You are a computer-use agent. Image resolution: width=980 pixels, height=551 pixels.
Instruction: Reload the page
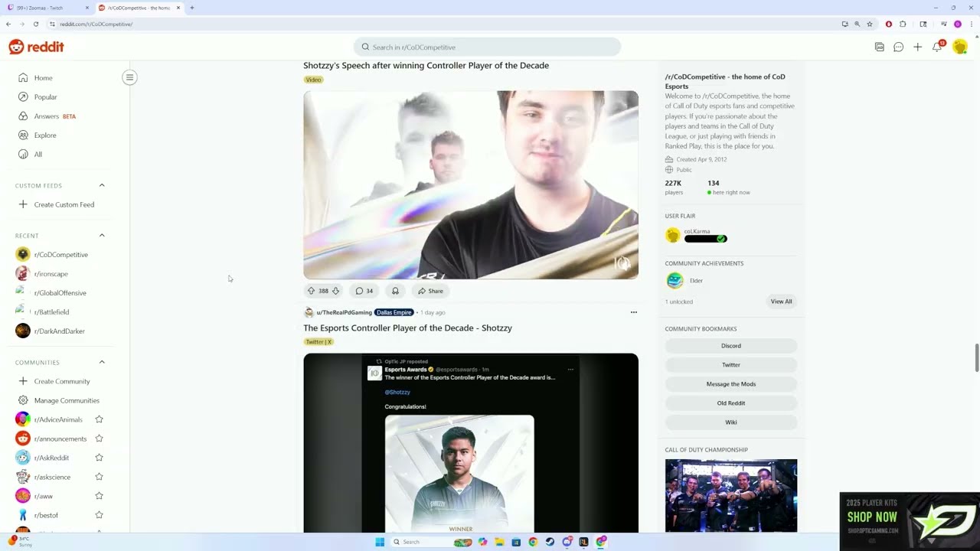point(35,24)
